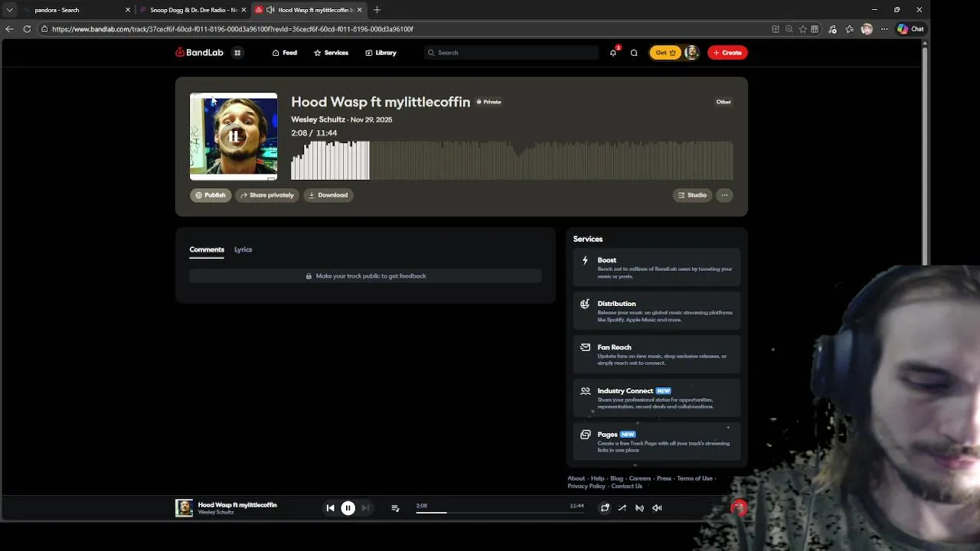Open the Distribution service
Screen dimensions: 980x551
(x=656, y=309)
